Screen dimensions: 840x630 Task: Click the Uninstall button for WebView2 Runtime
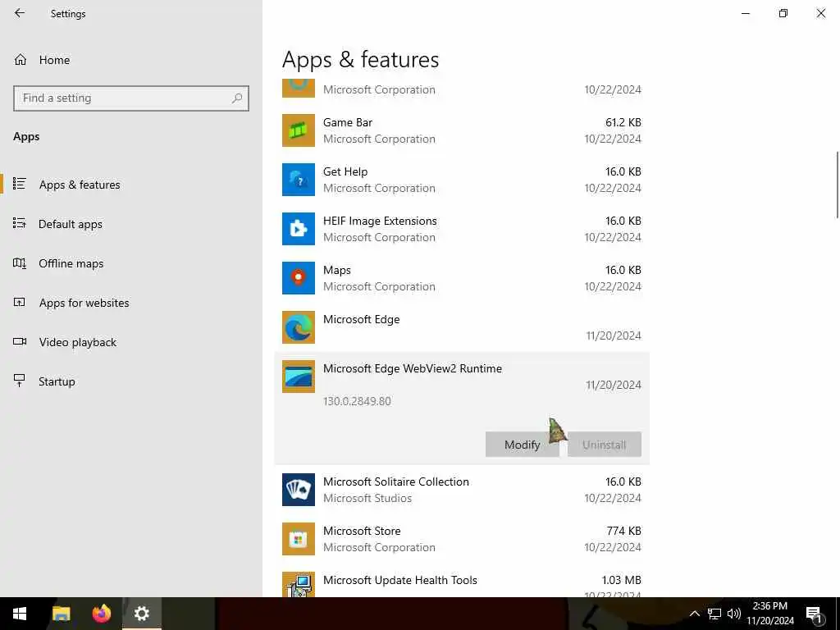coord(605,445)
